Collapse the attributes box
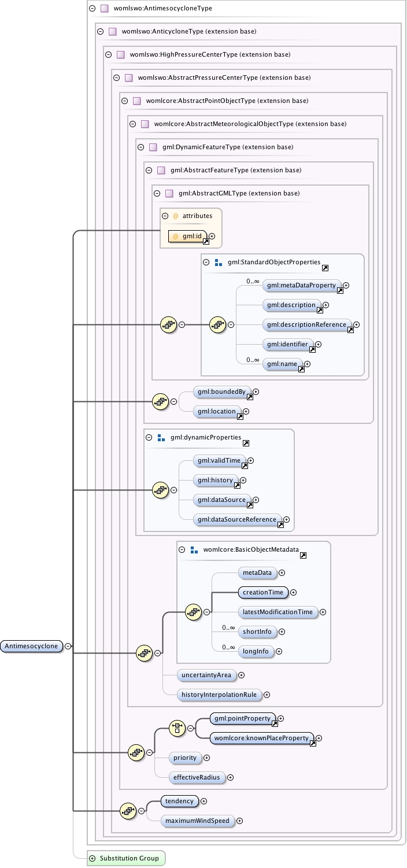Viewport: 407px width, 868px height. coord(165,216)
